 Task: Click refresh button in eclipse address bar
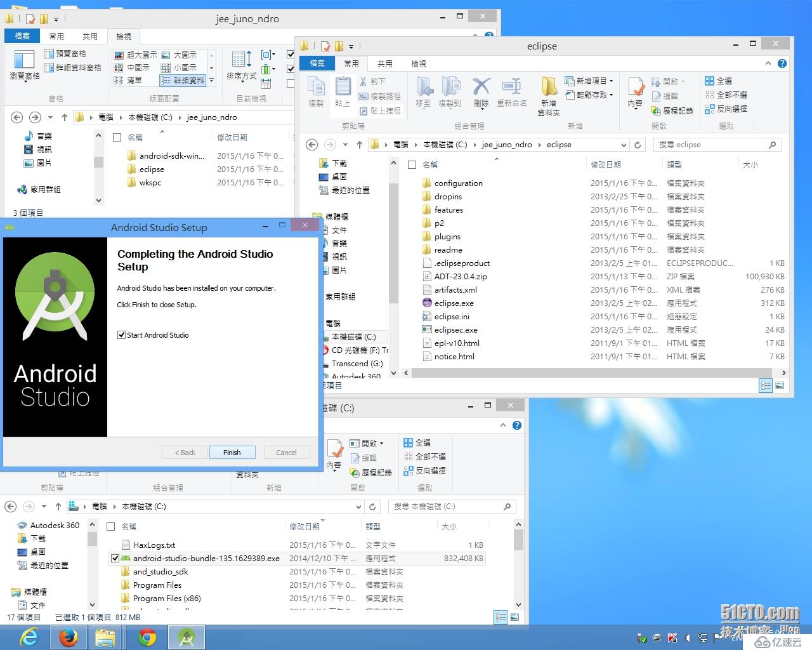tap(638, 145)
